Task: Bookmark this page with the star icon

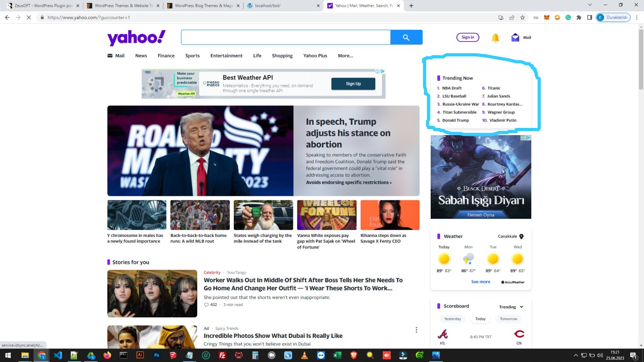Action: click(522, 17)
